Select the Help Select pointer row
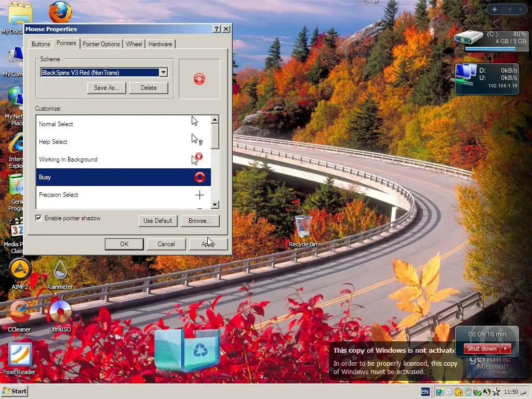This screenshot has height=399, width=532. click(x=123, y=142)
